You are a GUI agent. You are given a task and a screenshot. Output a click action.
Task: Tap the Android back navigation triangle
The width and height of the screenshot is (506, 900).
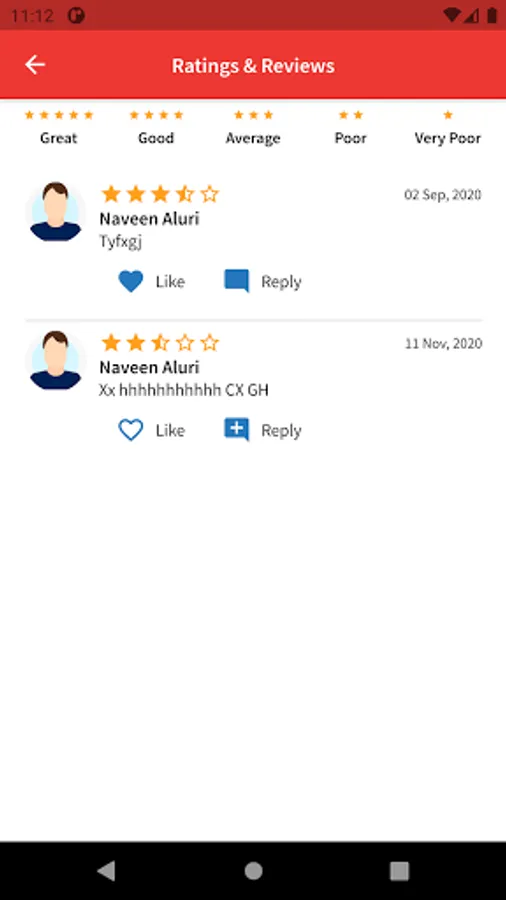[106, 871]
